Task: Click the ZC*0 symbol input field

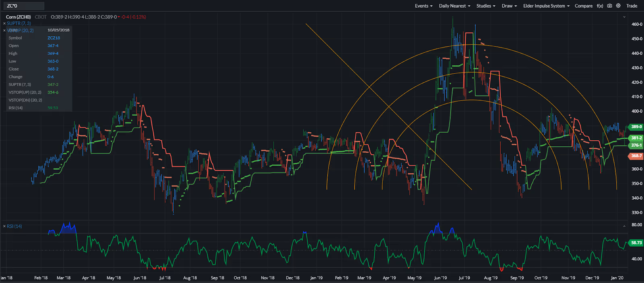Action: point(24,6)
